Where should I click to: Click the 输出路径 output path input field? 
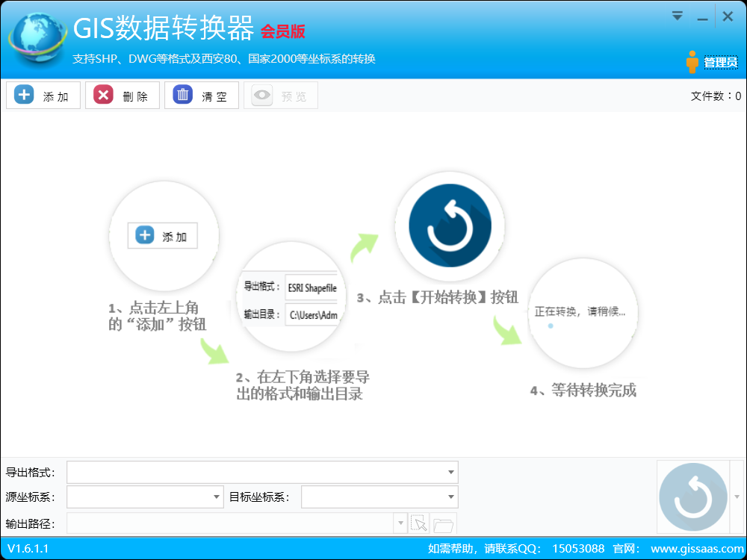[231, 523]
